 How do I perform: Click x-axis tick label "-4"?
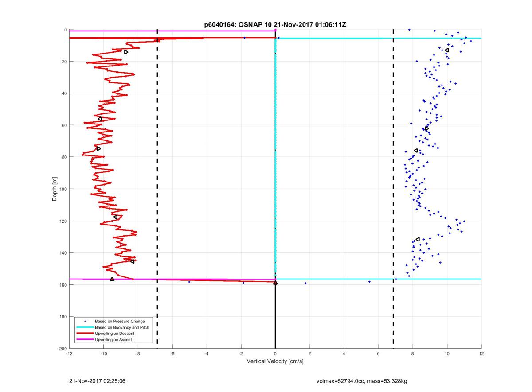tap(207, 354)
